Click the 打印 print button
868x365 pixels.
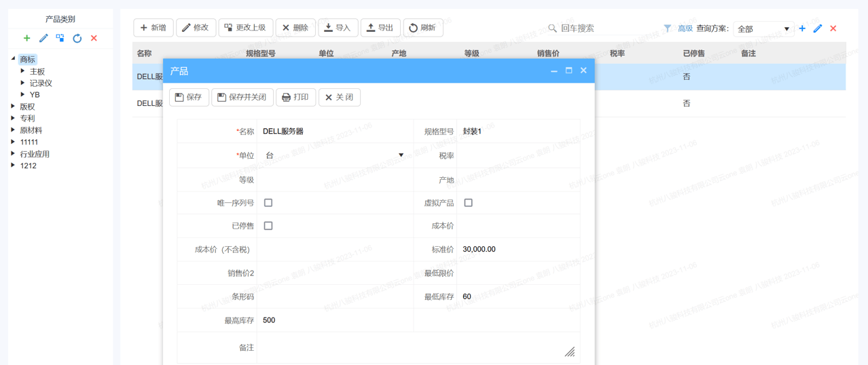pos(295,97)
